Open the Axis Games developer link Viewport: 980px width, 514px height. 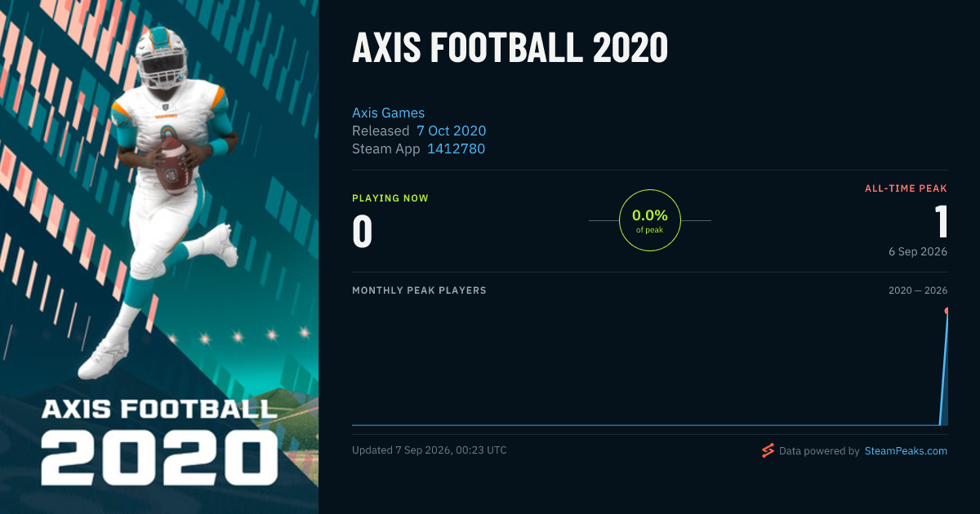point(388,113)
